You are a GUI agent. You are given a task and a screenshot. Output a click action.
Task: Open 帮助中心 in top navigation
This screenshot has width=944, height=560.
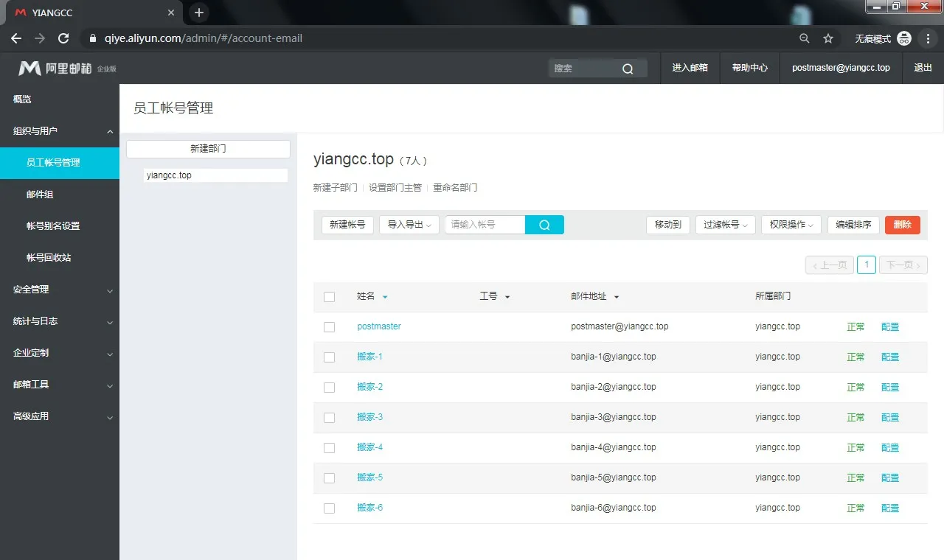pos(750,68)
